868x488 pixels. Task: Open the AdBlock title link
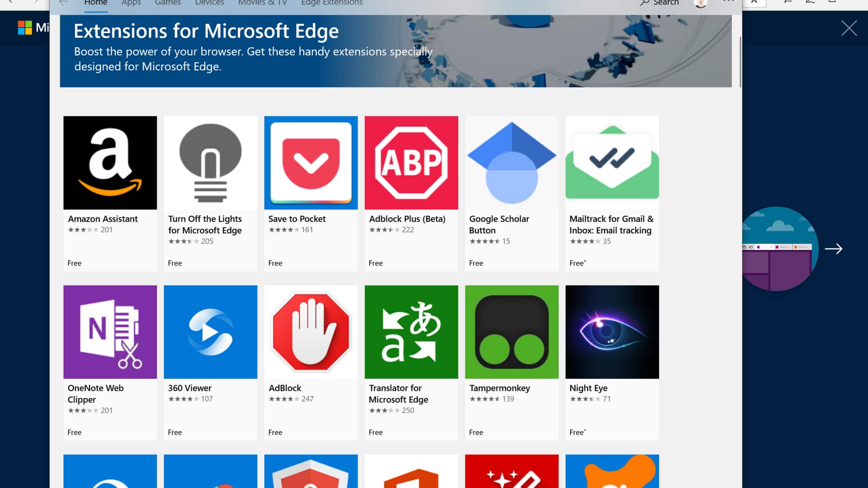[x=285, y=388]
